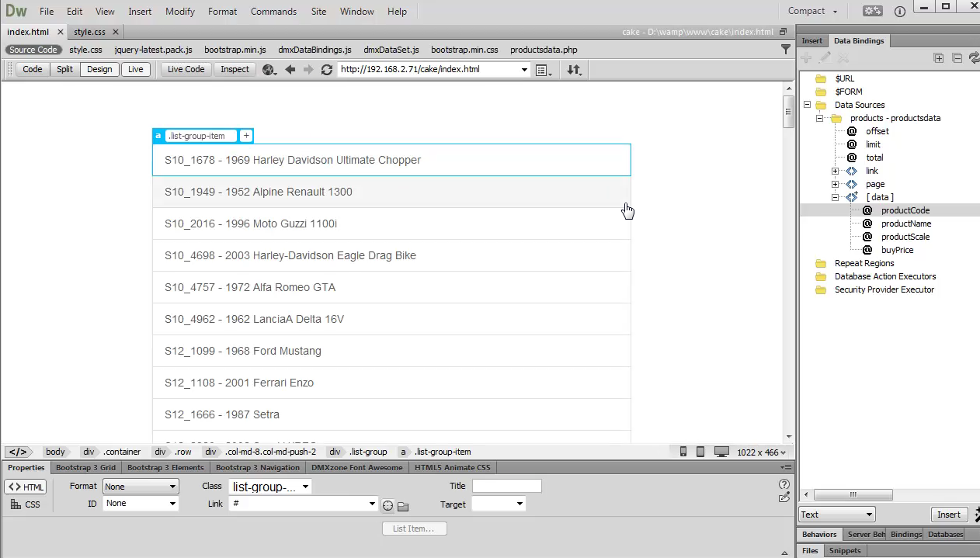Switch to Code view

tap(33, 70)
